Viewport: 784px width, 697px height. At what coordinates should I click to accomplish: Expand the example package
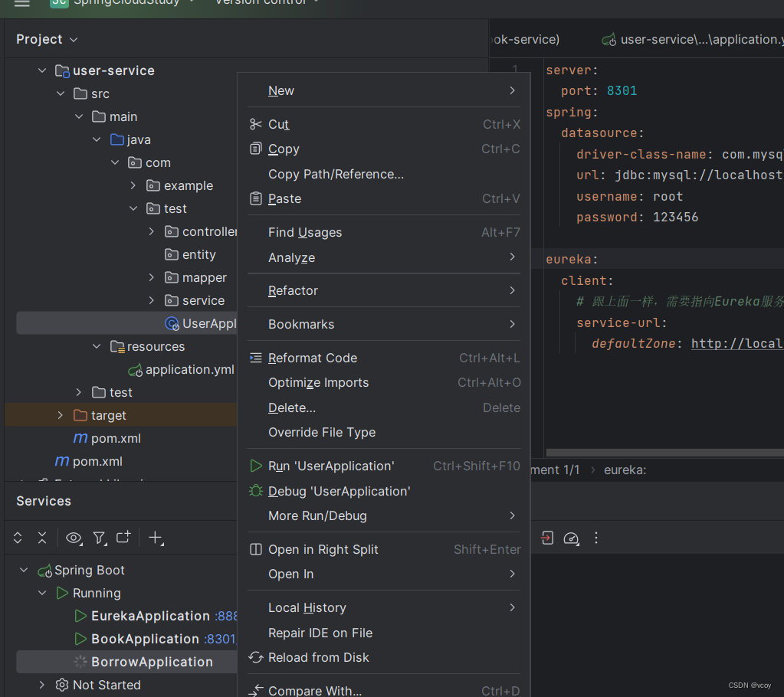pos(133,185)
